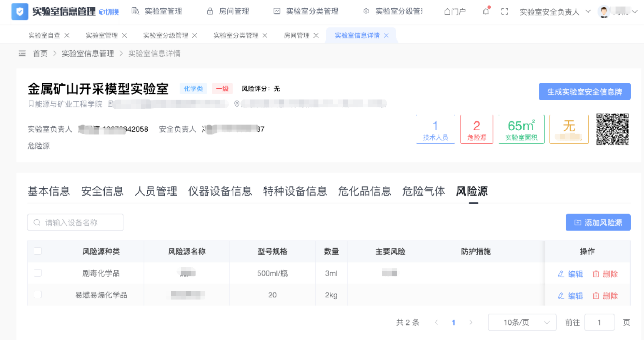Click the 添加风险源 button
The height and width of the screenshot is (340, 644).
click(x=598, y=222)
